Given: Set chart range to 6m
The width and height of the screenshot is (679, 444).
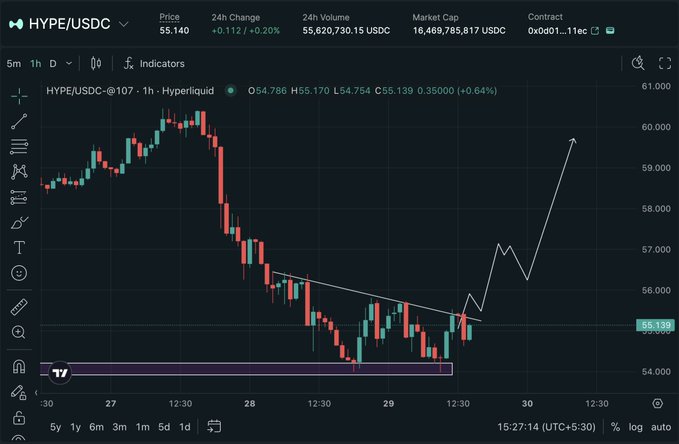Looking at the screenshot, I should (97, 427).
